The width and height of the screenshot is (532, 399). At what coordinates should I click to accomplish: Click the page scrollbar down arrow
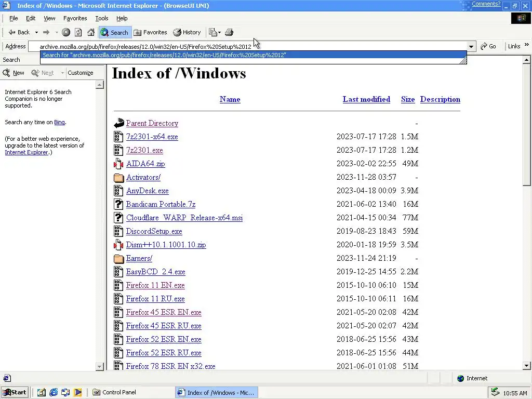[x=527, y=366]
